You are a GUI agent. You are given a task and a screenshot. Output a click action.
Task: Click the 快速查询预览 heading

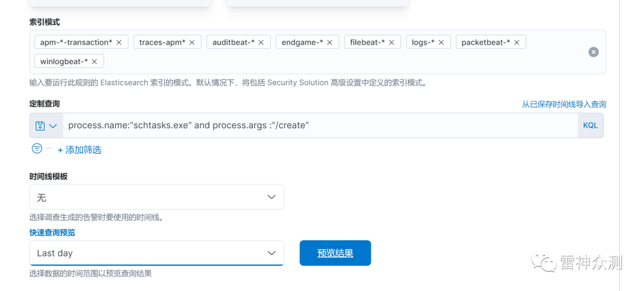click(x=52, y=233)
